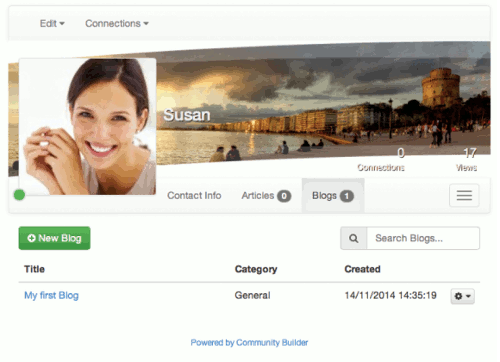This screenshot has height=362, width=500.
Task: Click the Category column header
Action: (256, 269)
